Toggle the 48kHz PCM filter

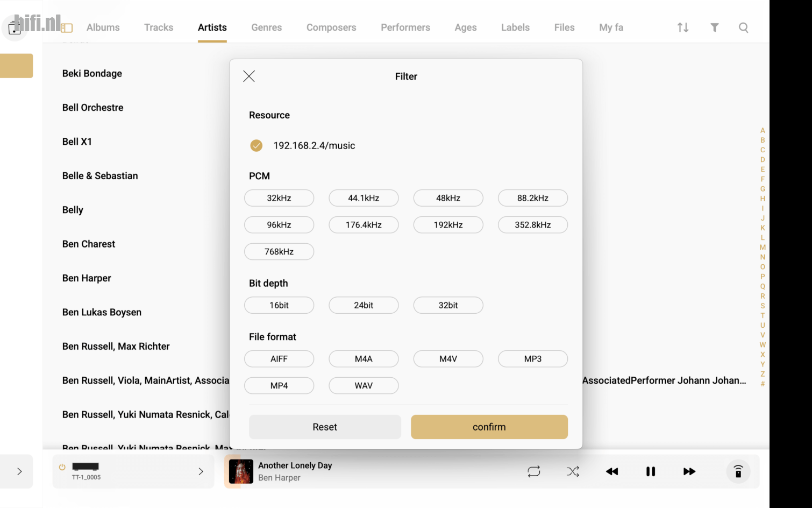[x=448, y=198]
